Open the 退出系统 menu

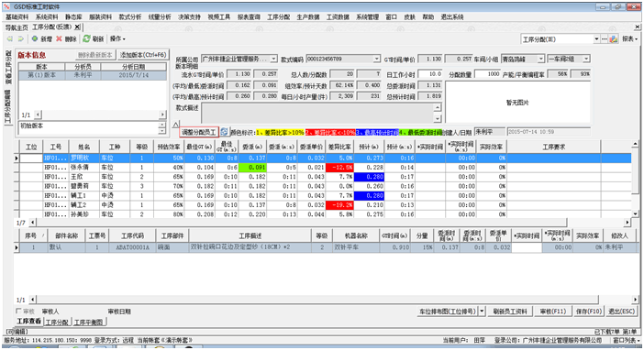tap(452, 17)
